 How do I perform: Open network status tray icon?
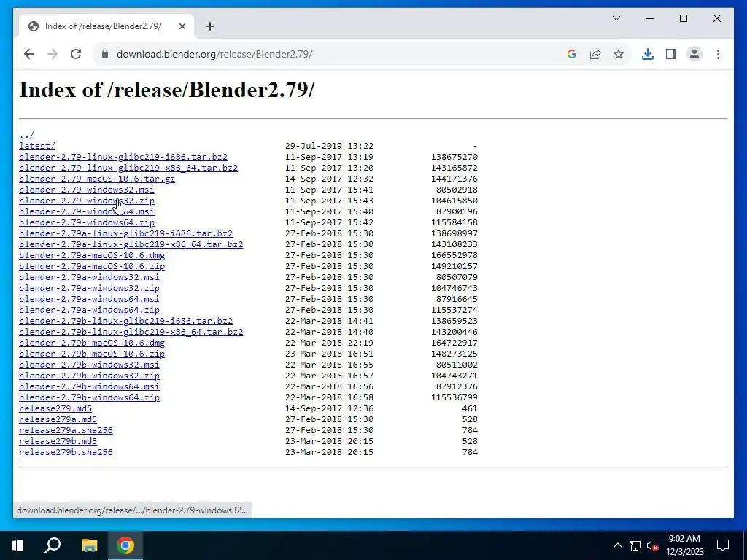click(x=635, y=545)
